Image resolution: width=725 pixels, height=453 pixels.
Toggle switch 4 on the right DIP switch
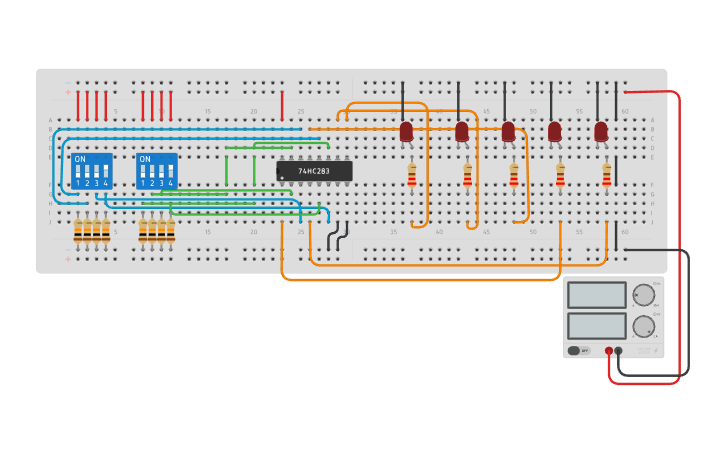(x=171, y=171)
